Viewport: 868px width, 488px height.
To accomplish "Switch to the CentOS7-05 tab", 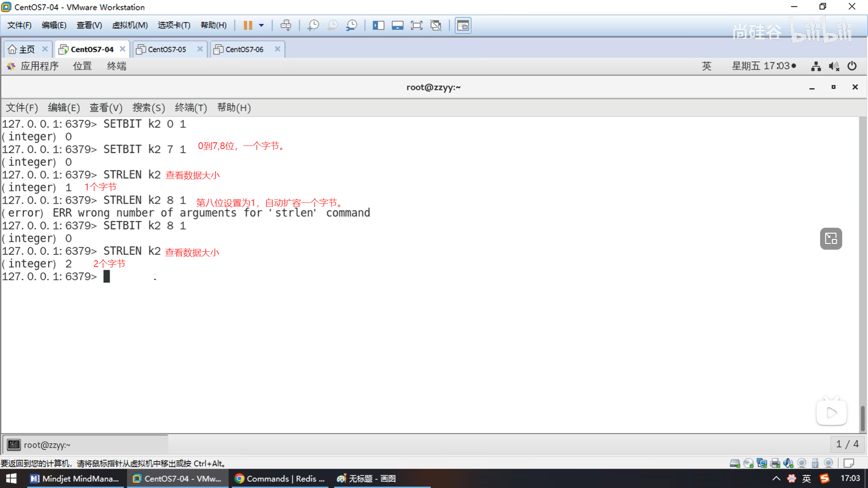I will tap(167, 49).
